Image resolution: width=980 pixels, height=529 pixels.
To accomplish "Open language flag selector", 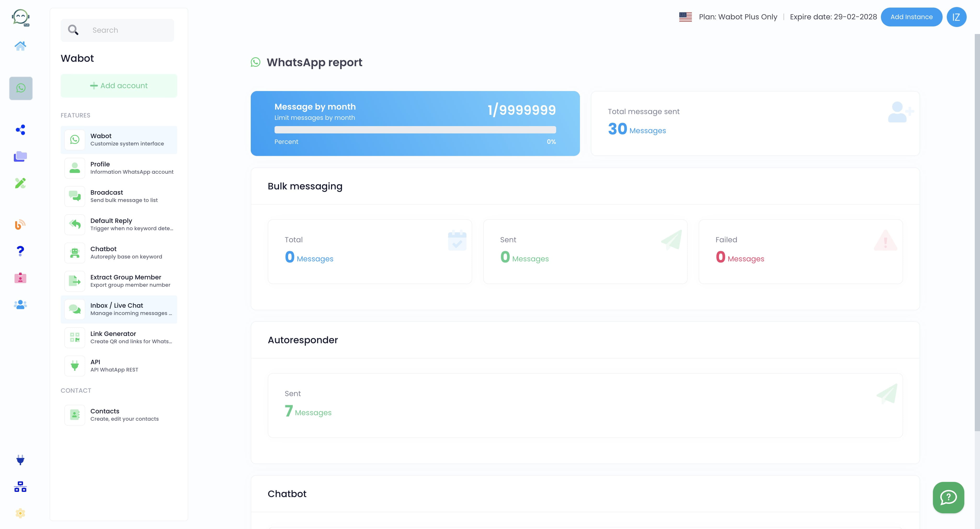I will (x=686, y=17).
